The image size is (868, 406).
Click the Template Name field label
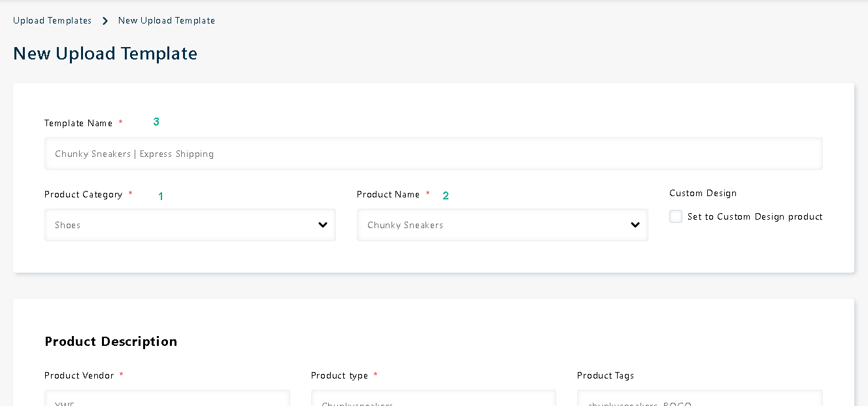pyautogui.click(x=78, y=124)
